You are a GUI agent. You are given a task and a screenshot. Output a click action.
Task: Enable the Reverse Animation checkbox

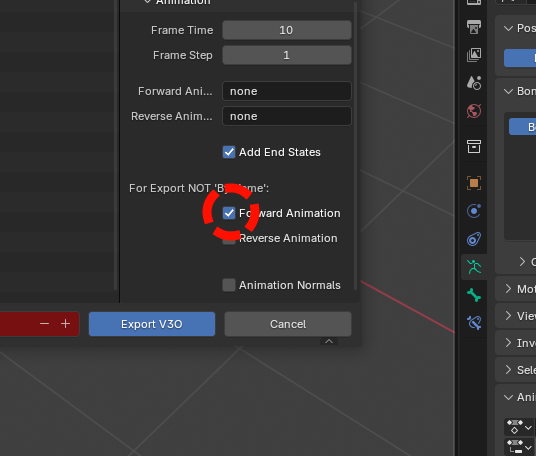[229, 239]
